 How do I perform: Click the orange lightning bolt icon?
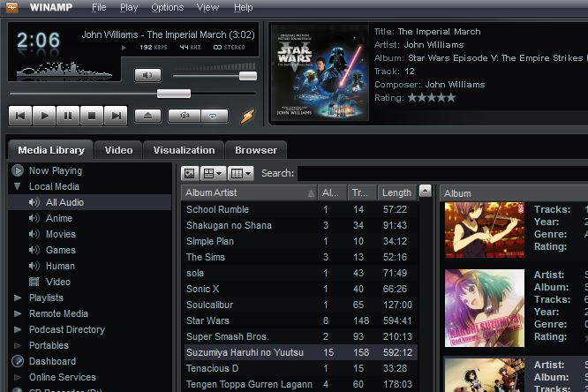247,117
